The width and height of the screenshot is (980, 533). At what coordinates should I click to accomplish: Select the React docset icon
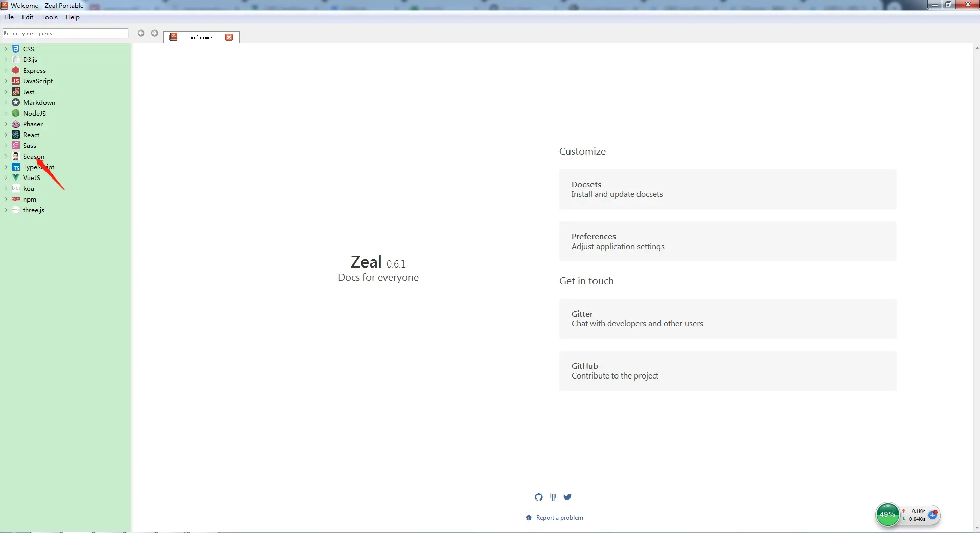[x=16, y=135]
